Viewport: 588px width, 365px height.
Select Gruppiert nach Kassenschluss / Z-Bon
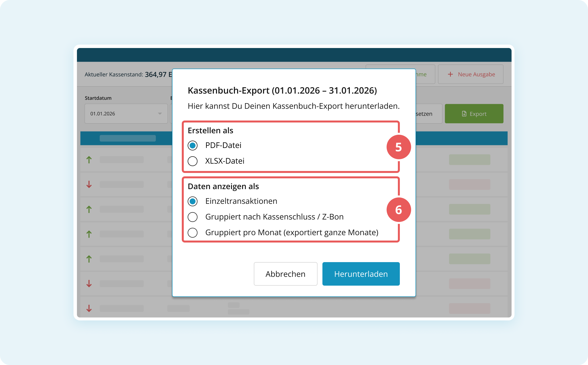click(193, 217)
